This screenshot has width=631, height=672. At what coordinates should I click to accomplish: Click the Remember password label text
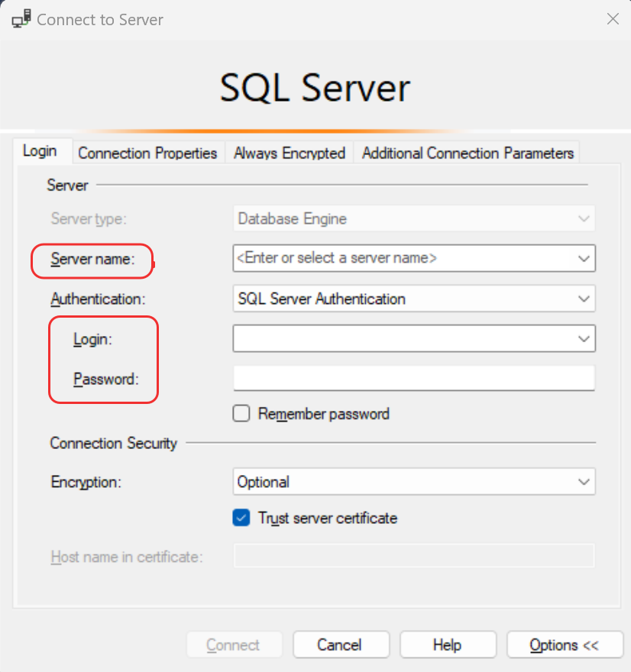(324, 414)
